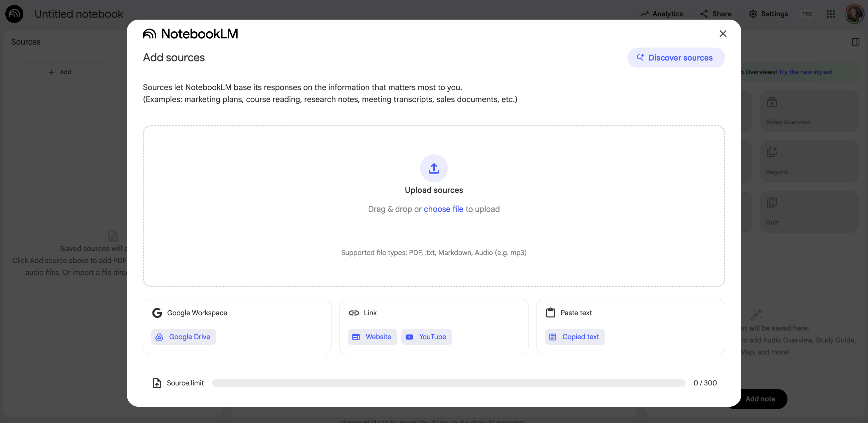Screen dimensions: 868x423
Task: Choose Copied text source option
Action: click(x=574, y=337)
